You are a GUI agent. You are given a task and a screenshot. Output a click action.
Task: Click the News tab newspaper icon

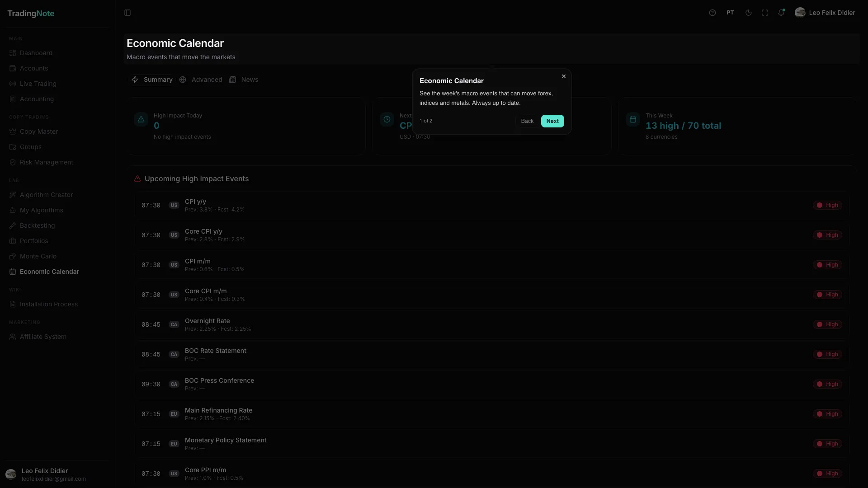click(x=232, y=80)
